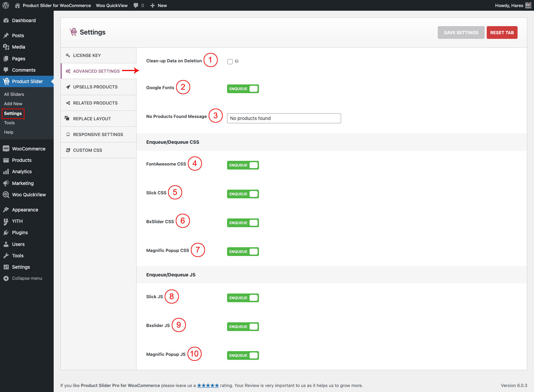The width and height of the screenshot is (534, 392).
Task: Click the user avatar next to Howdy, Hares
Action: pyautogui.click(x=528, y=5)
